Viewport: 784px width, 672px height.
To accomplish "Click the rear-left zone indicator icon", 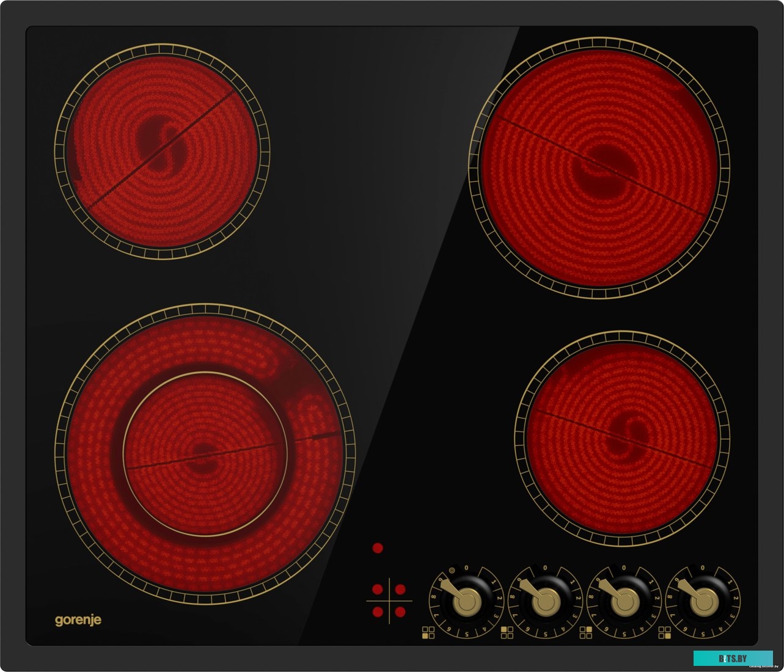I will pos(507,632).
